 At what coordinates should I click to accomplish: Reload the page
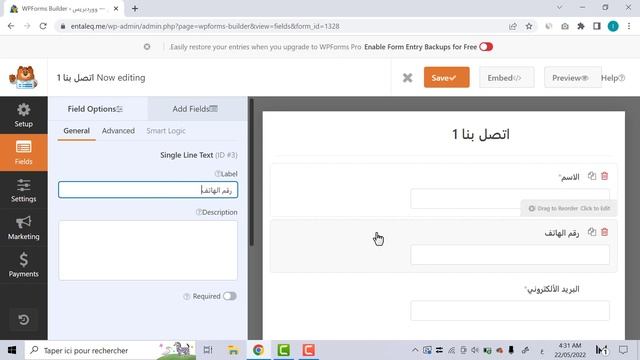point(43,26)
